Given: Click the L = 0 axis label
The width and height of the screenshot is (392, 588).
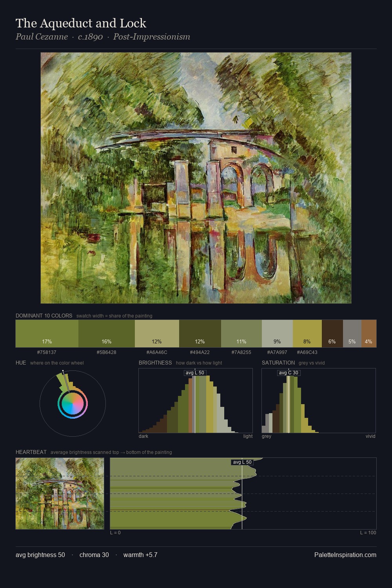Looking at the screenshot, I should click(x=115, y=533).
